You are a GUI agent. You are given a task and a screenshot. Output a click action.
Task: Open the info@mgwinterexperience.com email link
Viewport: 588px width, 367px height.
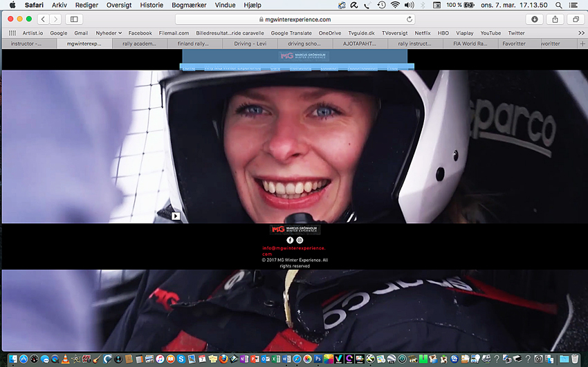(293, 251)
